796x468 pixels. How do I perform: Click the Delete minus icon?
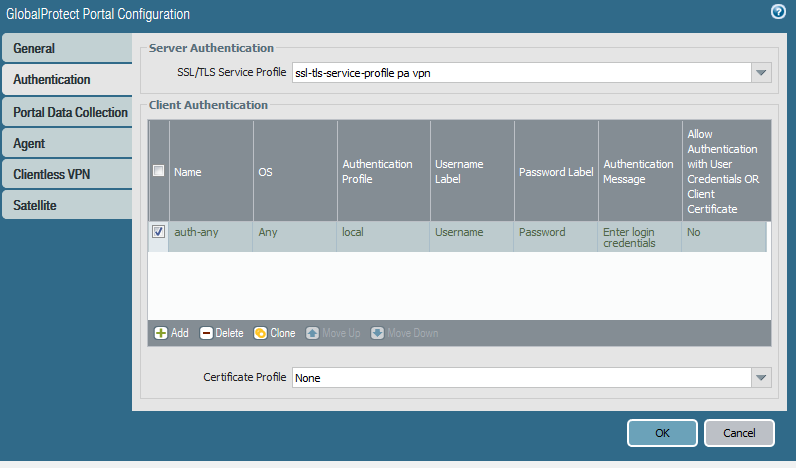(x=207, y=333)
